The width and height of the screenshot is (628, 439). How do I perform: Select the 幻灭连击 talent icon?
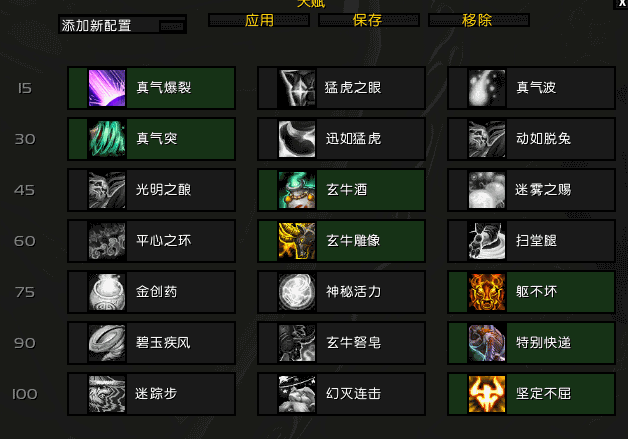click(x=297, y=394)
